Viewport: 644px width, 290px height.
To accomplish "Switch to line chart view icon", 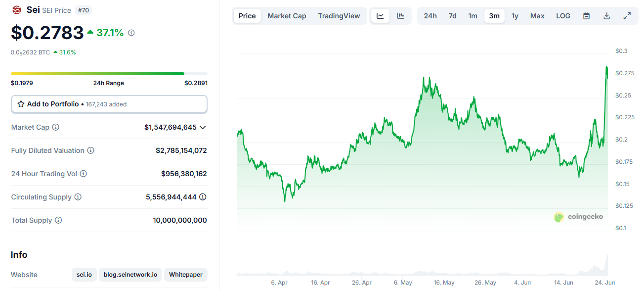I will click(380, 16).
